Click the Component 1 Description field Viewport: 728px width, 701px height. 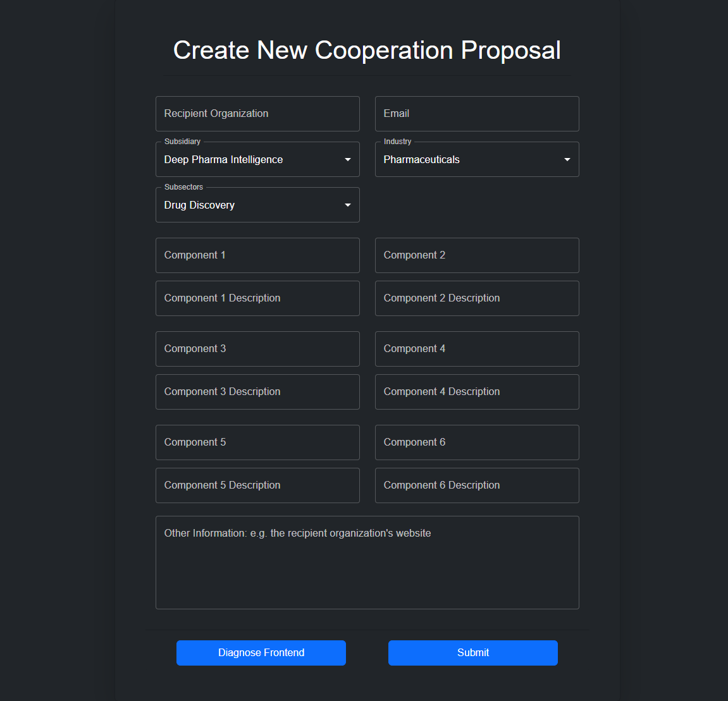coord(257,298)
